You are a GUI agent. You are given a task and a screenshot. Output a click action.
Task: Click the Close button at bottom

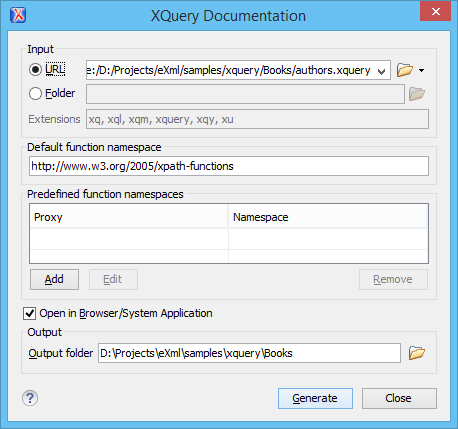[399, 398]
